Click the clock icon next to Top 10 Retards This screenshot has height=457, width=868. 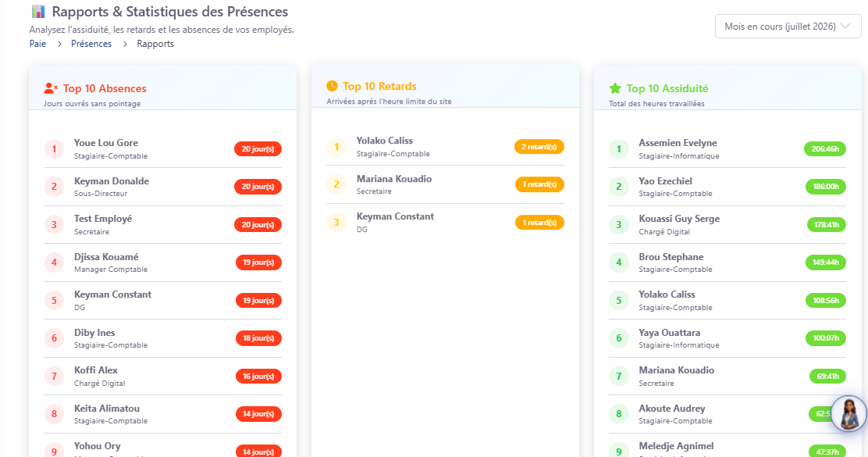(x=332, y=86)
